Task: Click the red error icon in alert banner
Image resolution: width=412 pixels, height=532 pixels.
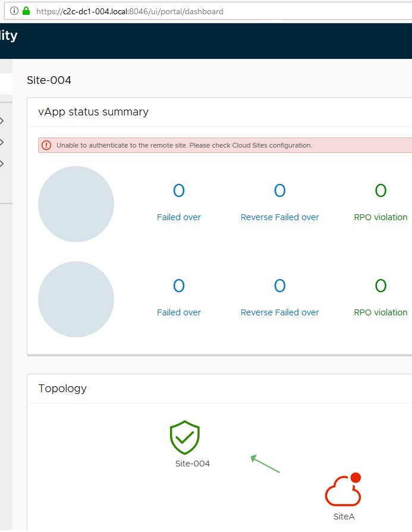Action: [46, 145]
